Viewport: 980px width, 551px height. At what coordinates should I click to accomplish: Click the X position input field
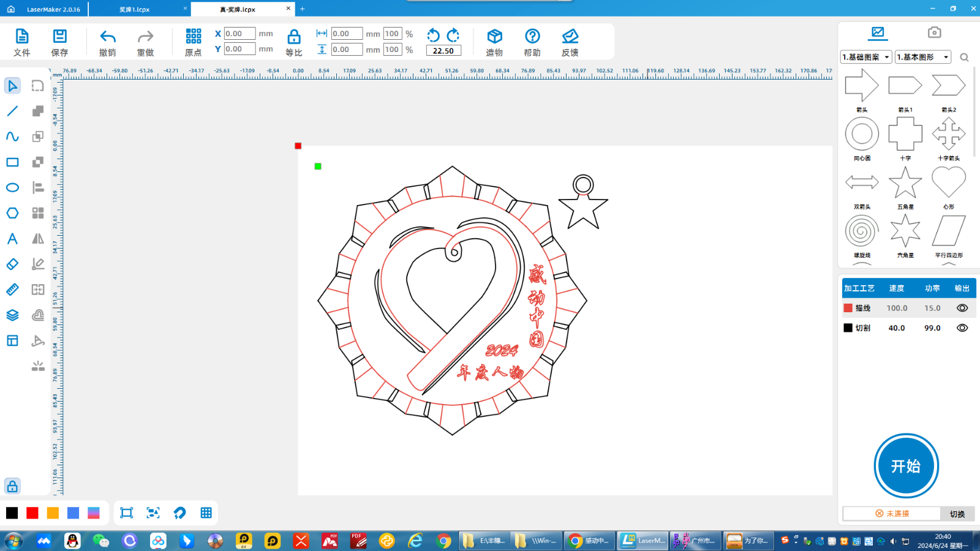click(239, 34)
